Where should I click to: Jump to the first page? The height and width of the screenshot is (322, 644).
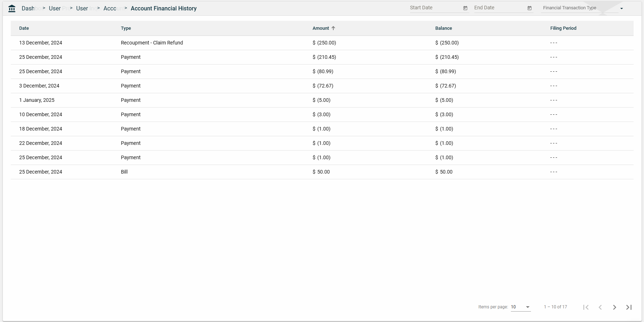(586, 307)
